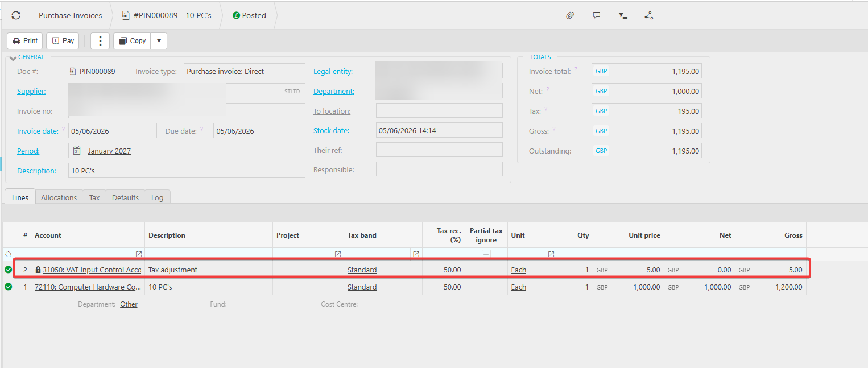Viewport: 868px width, 368px height.
Task: Click the filter list icon at top
Action: [623, 15]
